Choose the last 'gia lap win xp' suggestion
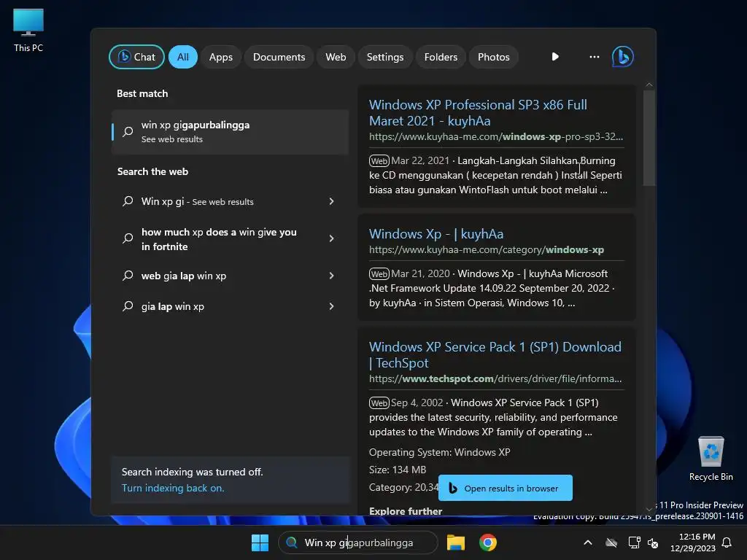 pyautogui.click(x=230, y=306)
